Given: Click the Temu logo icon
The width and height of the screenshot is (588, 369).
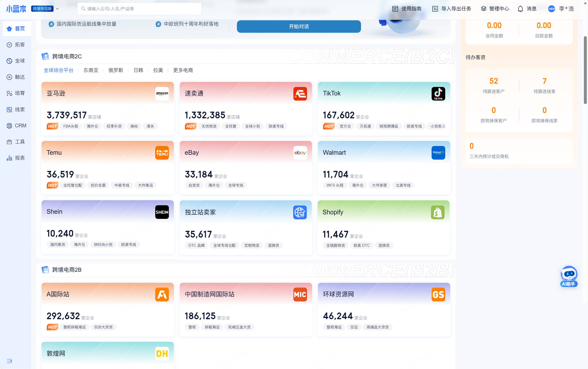Looking at the screenshot, I should click(162, 153).
